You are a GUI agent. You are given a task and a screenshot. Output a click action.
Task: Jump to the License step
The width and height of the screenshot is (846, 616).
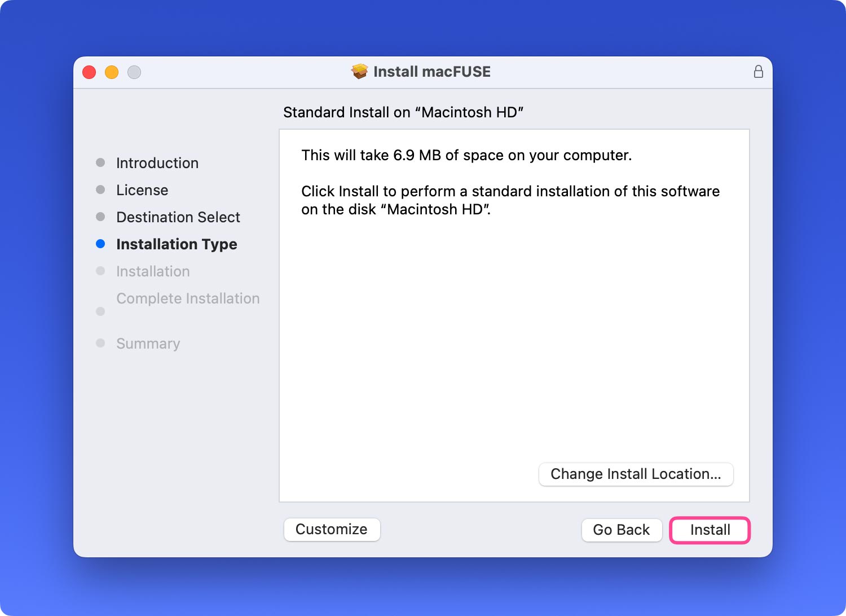[142, 190]
